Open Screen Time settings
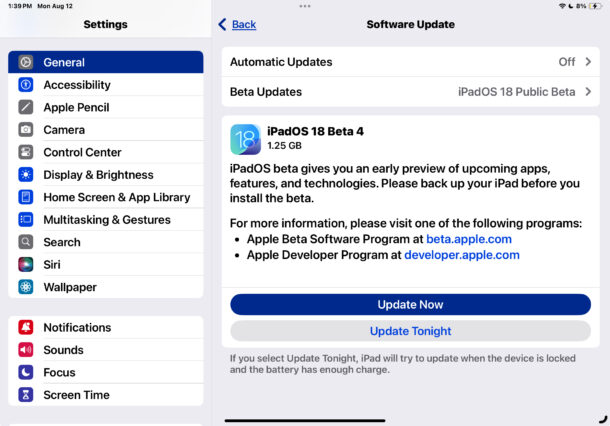The width and height of the screenshot is (610, 426). click(x=106, y=395)
